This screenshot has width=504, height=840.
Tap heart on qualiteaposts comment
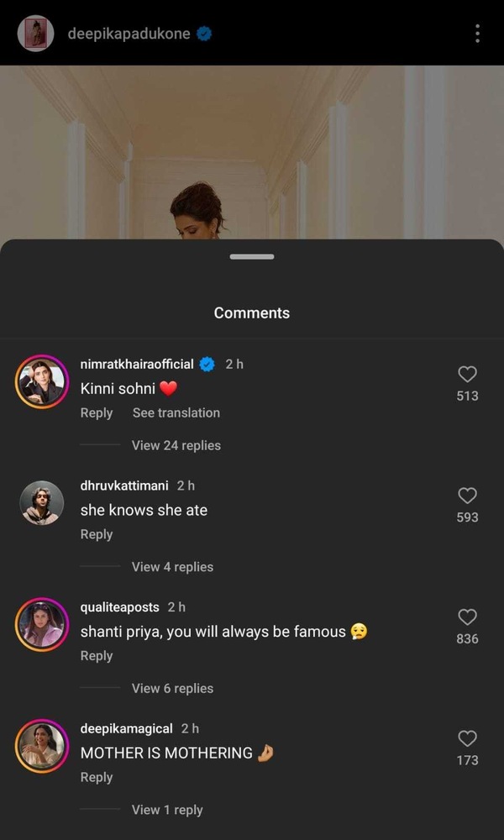click(467, 617)
